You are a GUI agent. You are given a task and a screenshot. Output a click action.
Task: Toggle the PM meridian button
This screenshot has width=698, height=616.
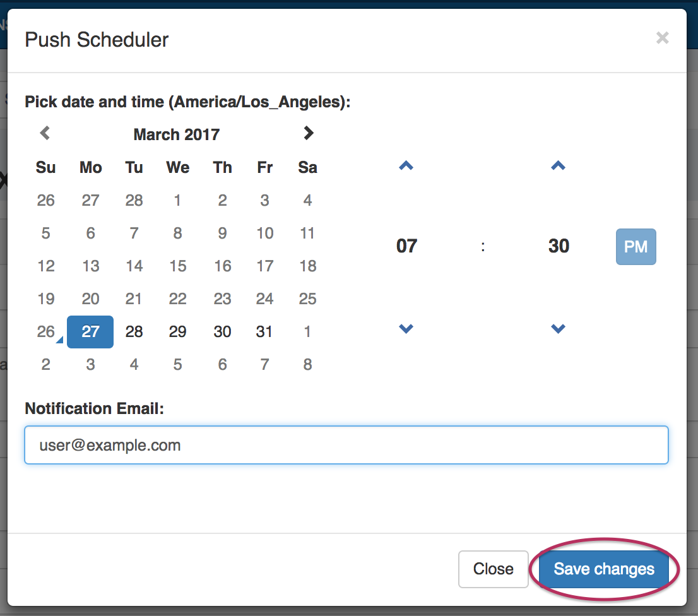click(636, 246)
